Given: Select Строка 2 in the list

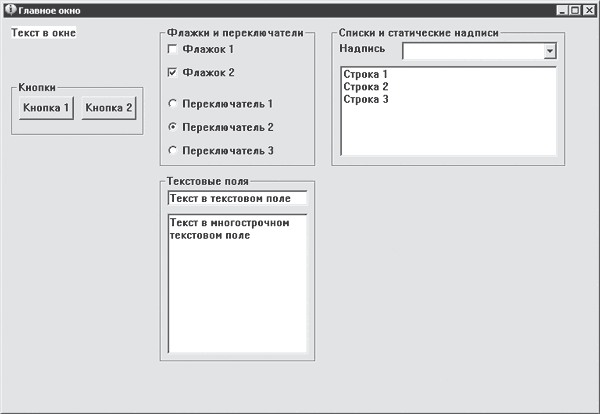Looking at the screenshot, I should click(x=364, y=87).
